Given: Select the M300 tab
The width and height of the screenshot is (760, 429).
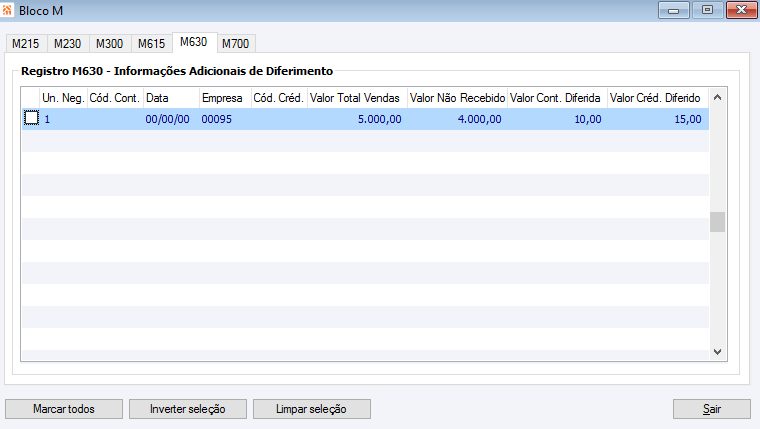Looking at the screenshot, I should tap(110, 44).
